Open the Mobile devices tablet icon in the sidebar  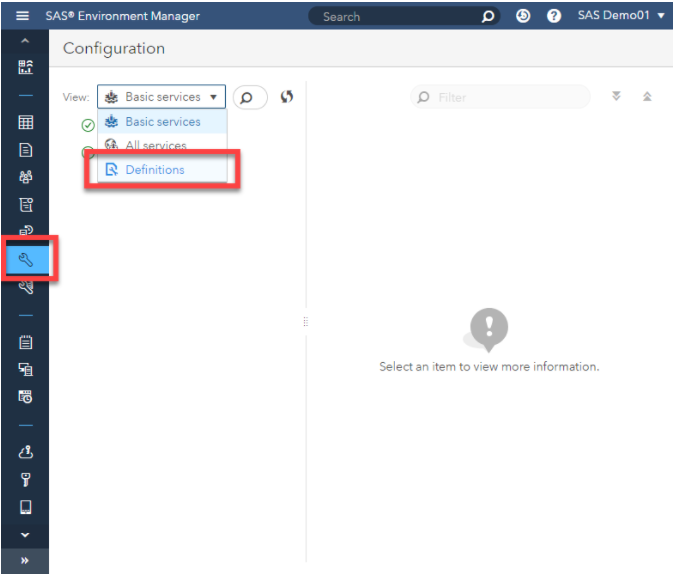[x=25, y=507]
